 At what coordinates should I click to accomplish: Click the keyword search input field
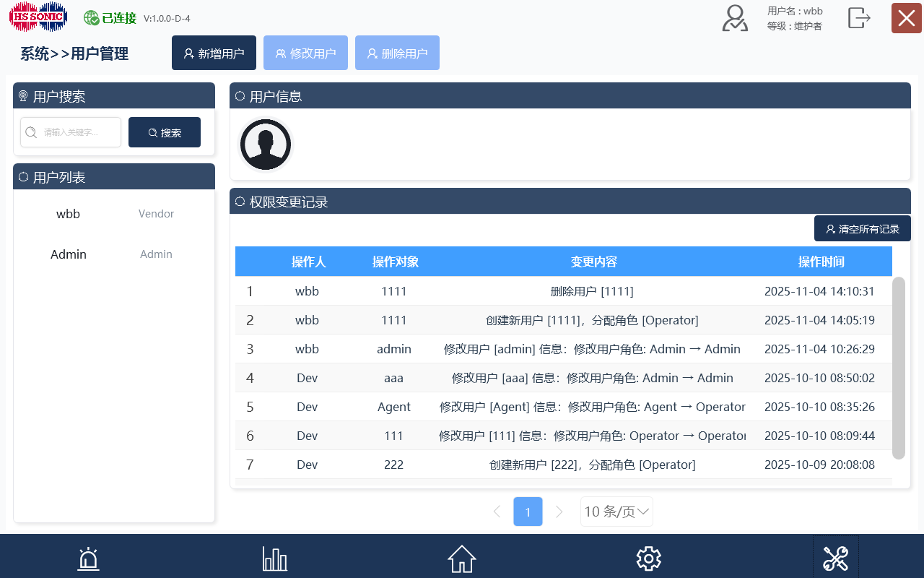pos(70,132)
